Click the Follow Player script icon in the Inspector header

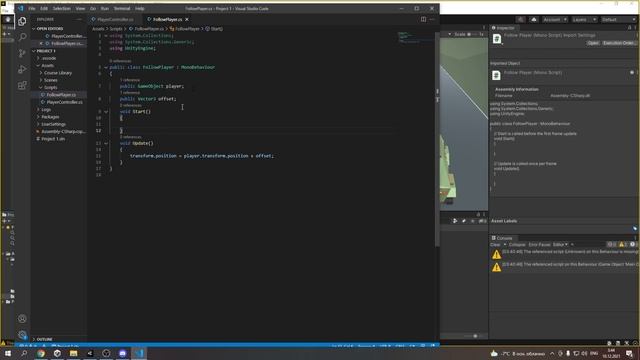click(497, 39)
